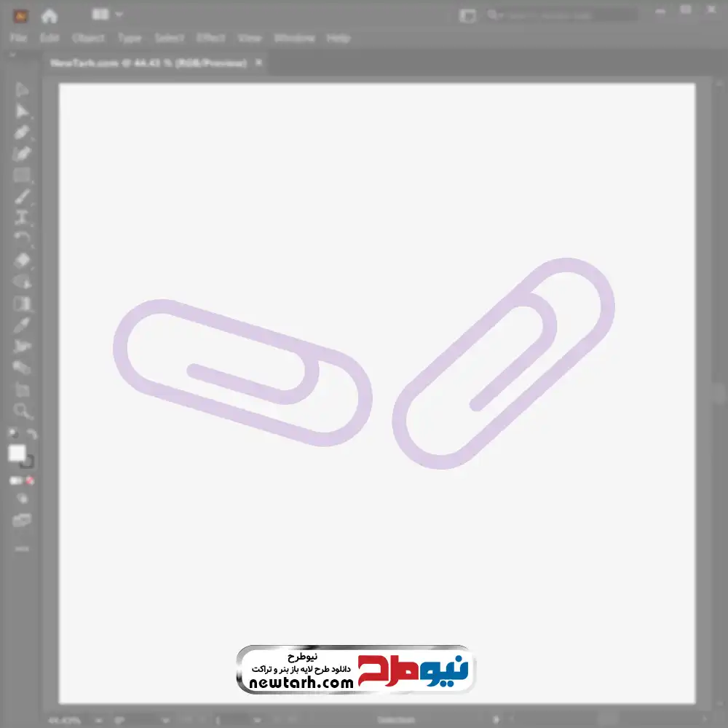
Task: Select the Selection tool arrow
Action: (x=22, y=90)
